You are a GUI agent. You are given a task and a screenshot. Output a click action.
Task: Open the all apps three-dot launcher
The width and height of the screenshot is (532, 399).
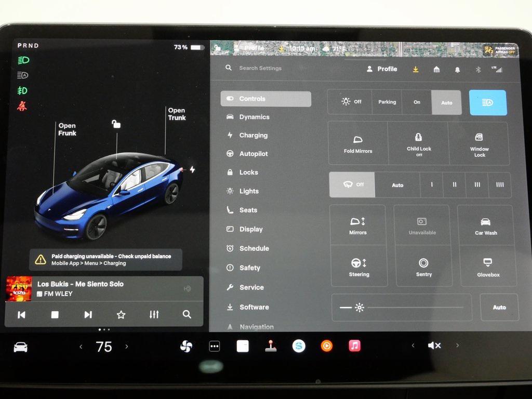tap(215, 347)
